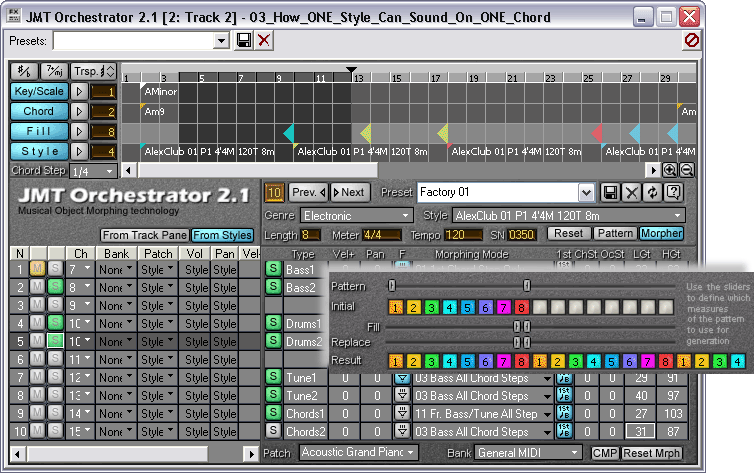Image resolution: width=754 pixels, height=473 pixels.
Task: Zoom in the timeline with magnifier icon
Action: 670,170
